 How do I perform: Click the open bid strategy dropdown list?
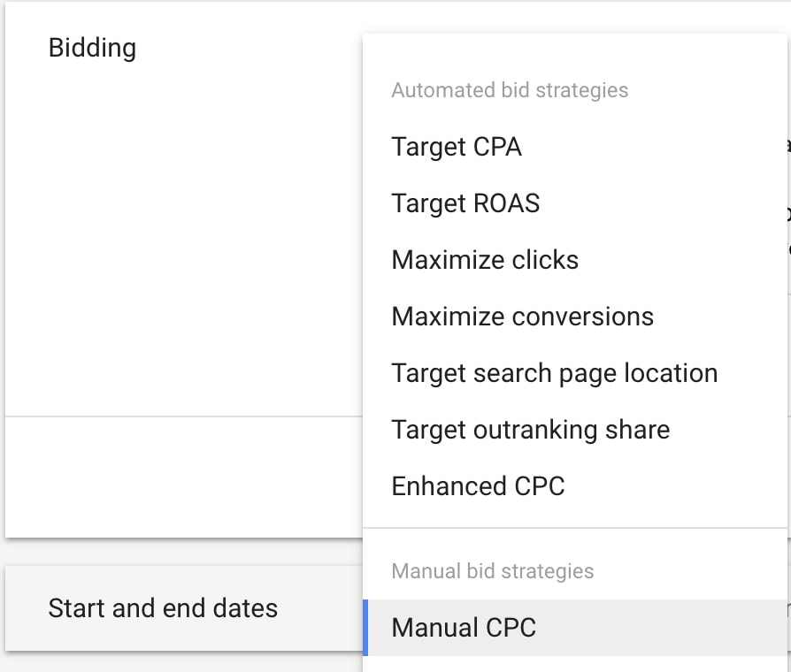575,354
